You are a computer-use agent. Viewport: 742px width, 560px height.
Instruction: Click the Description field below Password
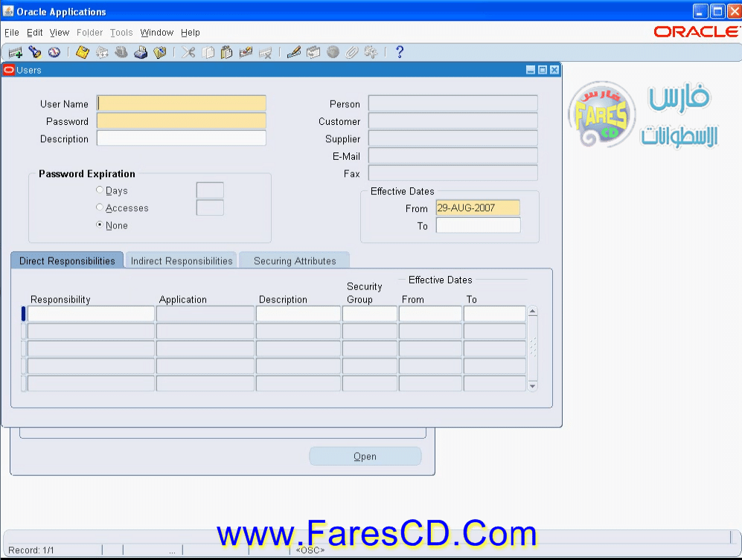[x=182, y=138]
